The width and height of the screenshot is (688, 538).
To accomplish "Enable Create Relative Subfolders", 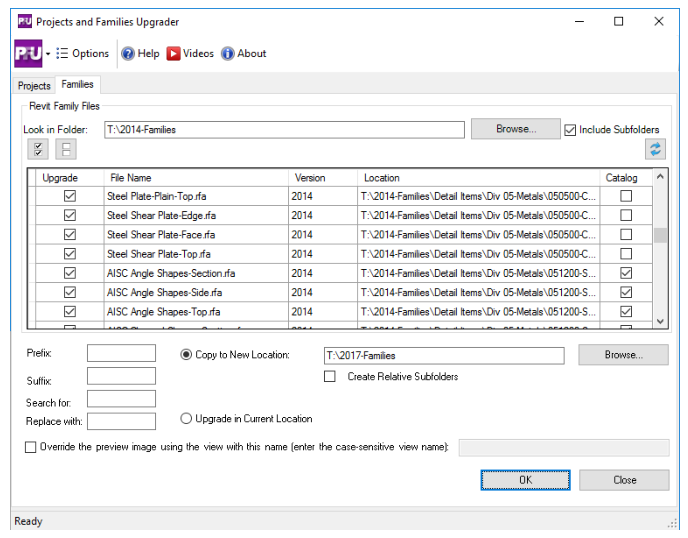I will pyautogui.click(x=330, y=377).
